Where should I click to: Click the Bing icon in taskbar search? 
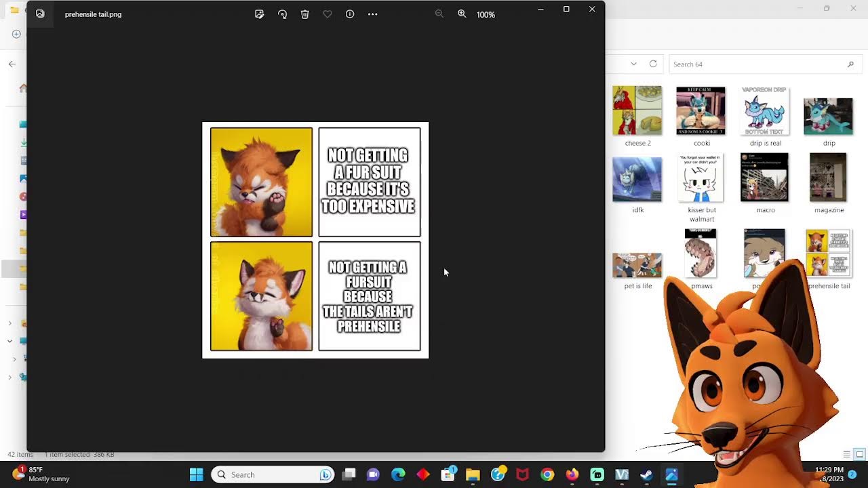pyautogui.click(x=325, y=474)
